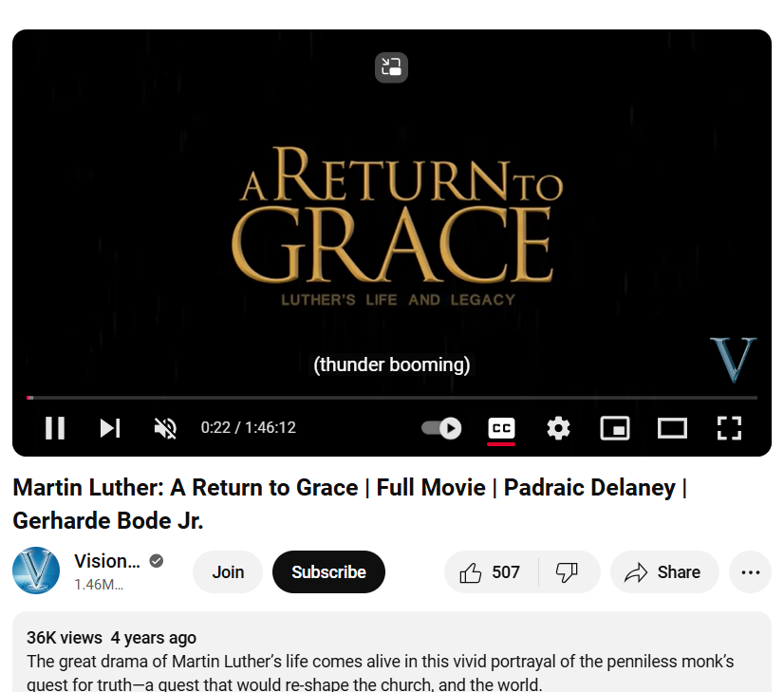Open the Vision channel name link
Image resolution: width=784 pixels, height=692 pixels.
107,561
